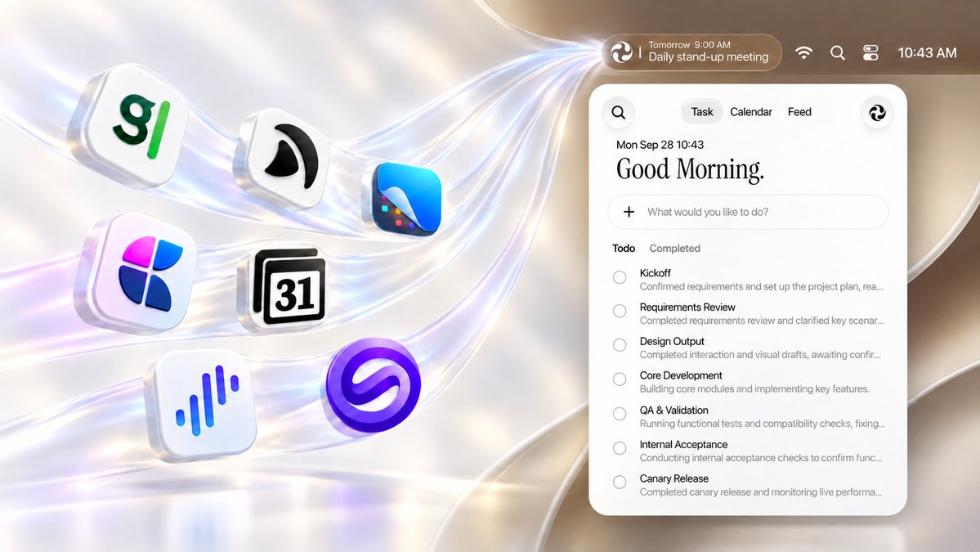Check off the Design Output task
The width and height of the screenshot is (980, 552).
point(620,345)
